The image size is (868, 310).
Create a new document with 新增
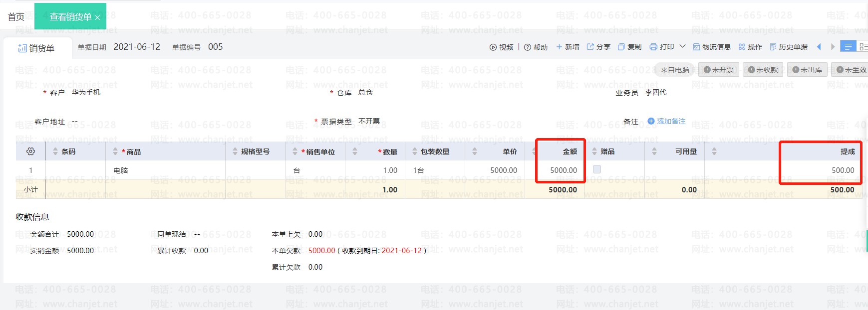tap(568, 47)
